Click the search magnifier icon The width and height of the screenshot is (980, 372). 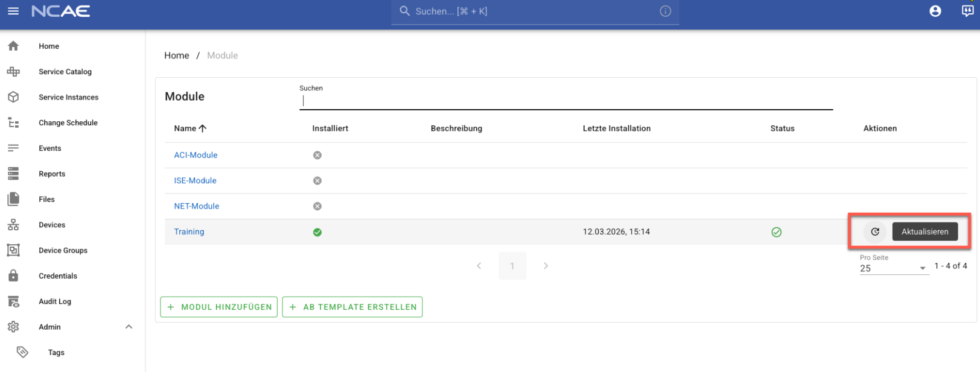[405, 11]
